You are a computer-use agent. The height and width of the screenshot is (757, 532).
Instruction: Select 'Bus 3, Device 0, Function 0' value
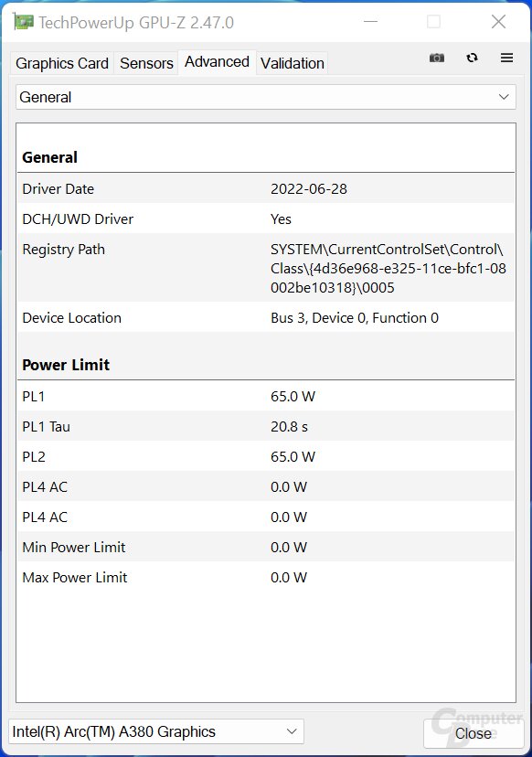355,318
